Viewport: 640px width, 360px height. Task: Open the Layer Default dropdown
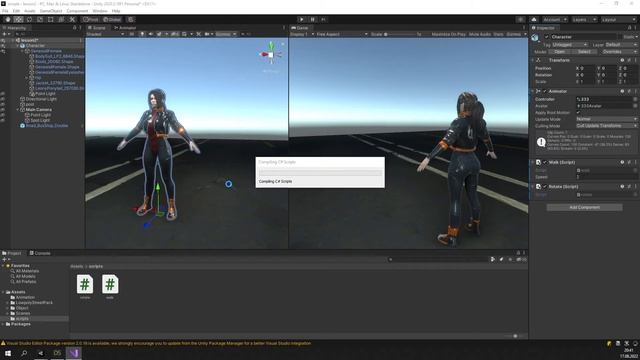620,44
